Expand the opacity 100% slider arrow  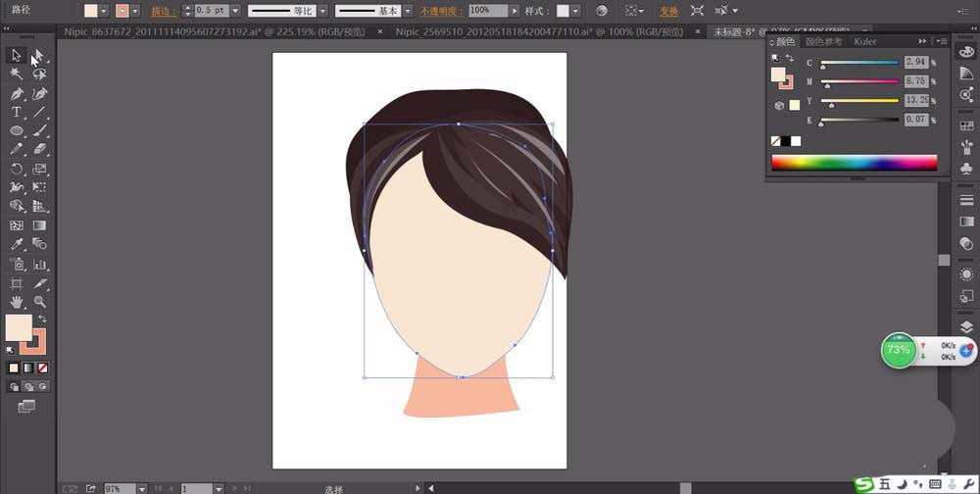coord(514,11)
